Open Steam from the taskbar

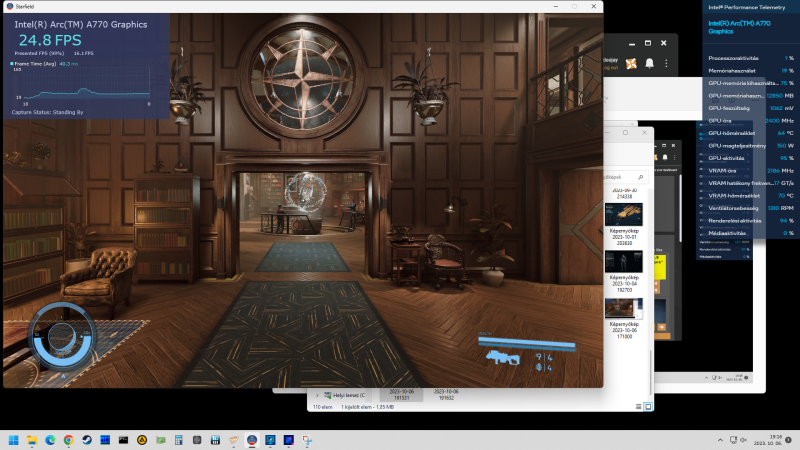[87, 440]
